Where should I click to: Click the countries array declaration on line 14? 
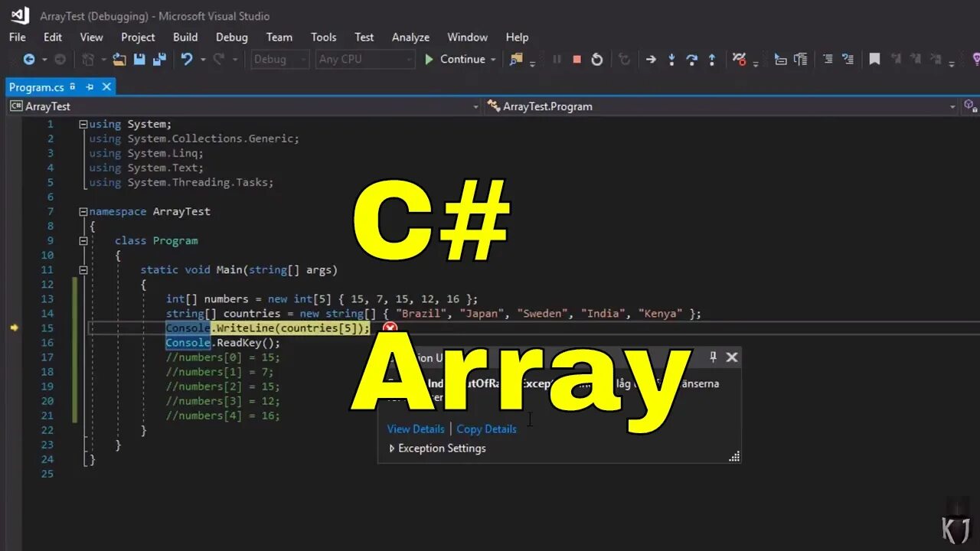point(433,314)
